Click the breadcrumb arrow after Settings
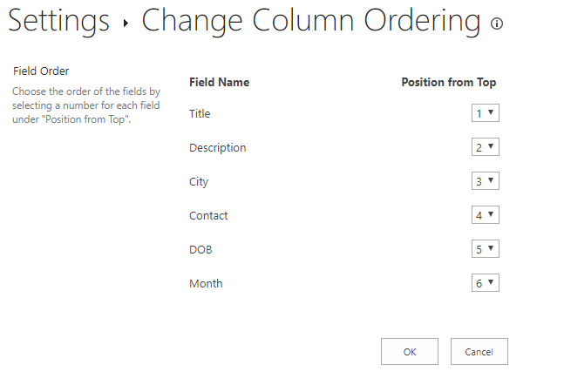564x392 pixels. pyautogui.click(x=126, y=24)
